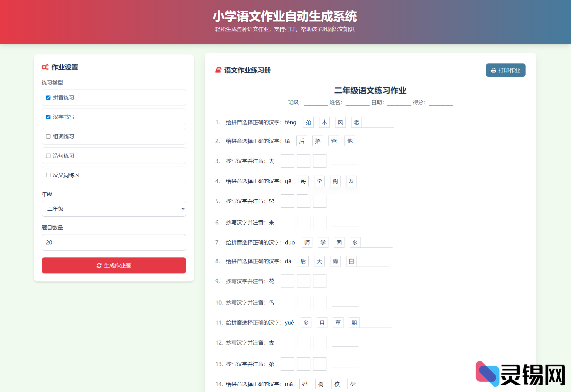Click the refresh icon on 生成作业题 button
571x392 pixels.
pyautogui.click(x=99, y=265)
